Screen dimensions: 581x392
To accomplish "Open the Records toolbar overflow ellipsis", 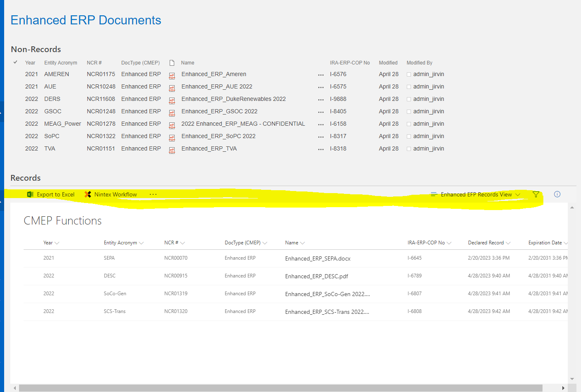I will (153, 194).
